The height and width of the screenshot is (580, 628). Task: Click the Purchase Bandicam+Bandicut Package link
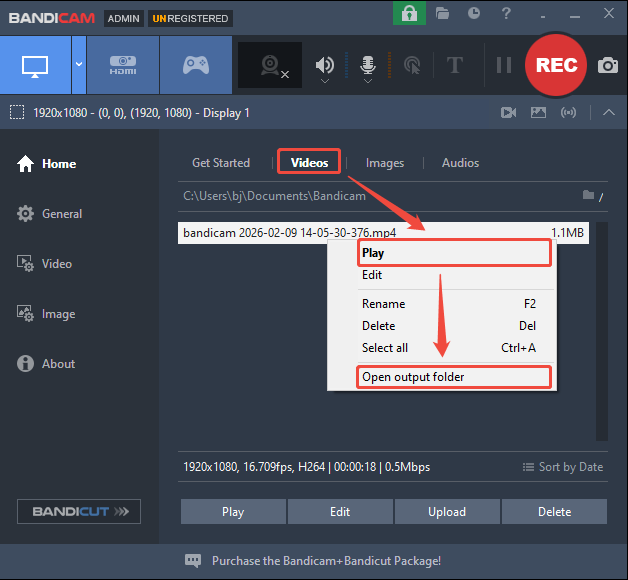coord(326,561)
